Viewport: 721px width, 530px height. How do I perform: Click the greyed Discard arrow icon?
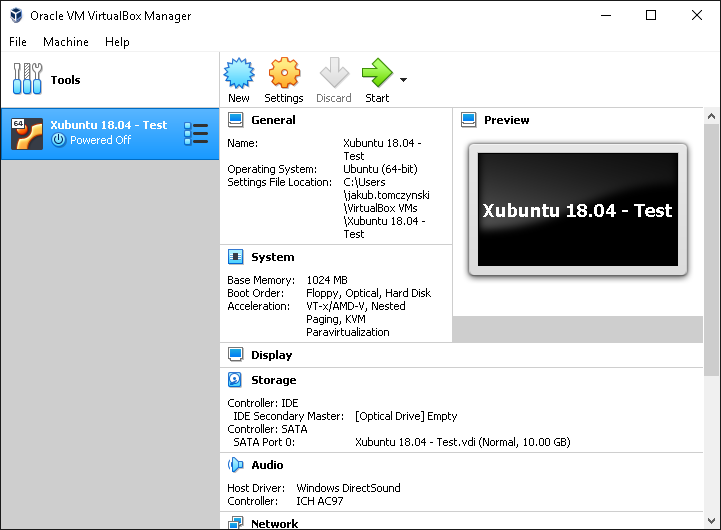point(334,73)
